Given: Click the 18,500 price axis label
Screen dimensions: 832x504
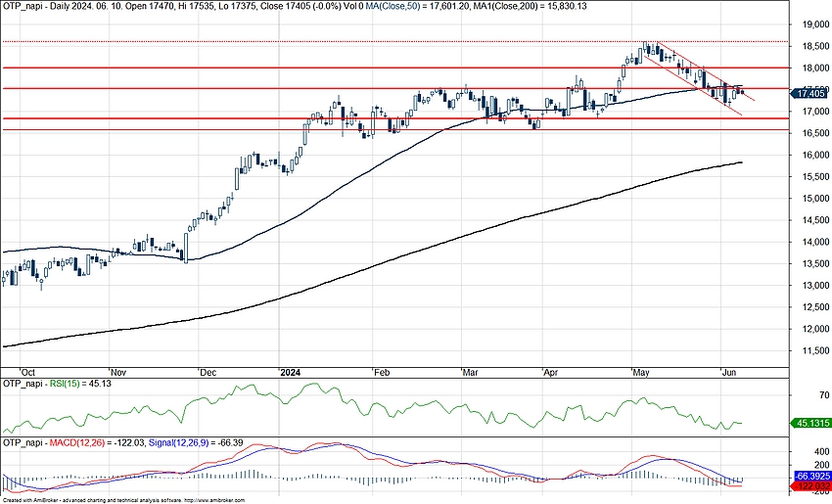Looking at the screenshot, I should (814, 46).
